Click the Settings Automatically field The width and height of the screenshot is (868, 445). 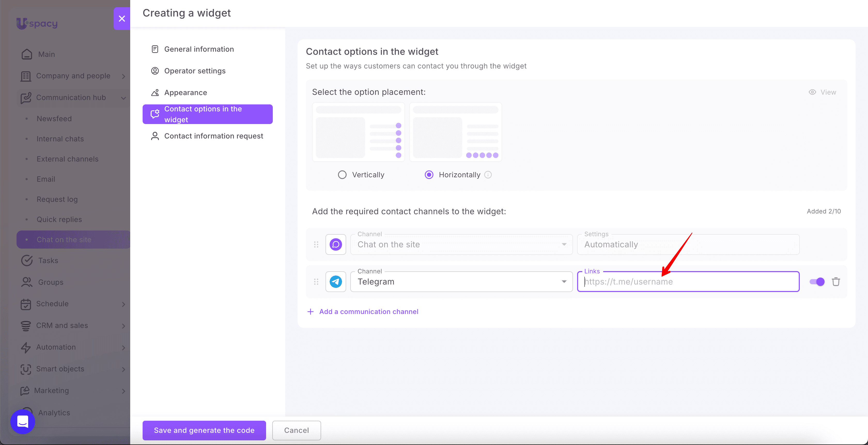coord(688,244)
